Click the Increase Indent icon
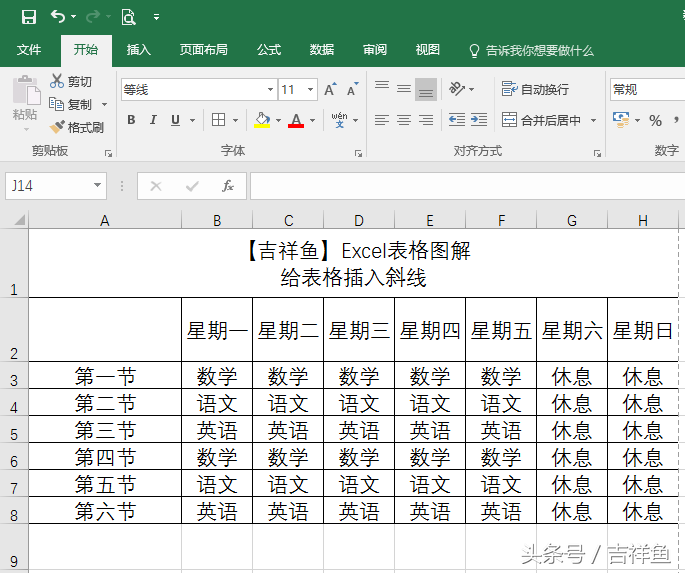This screenshot has height=573, width=685. 479,119
